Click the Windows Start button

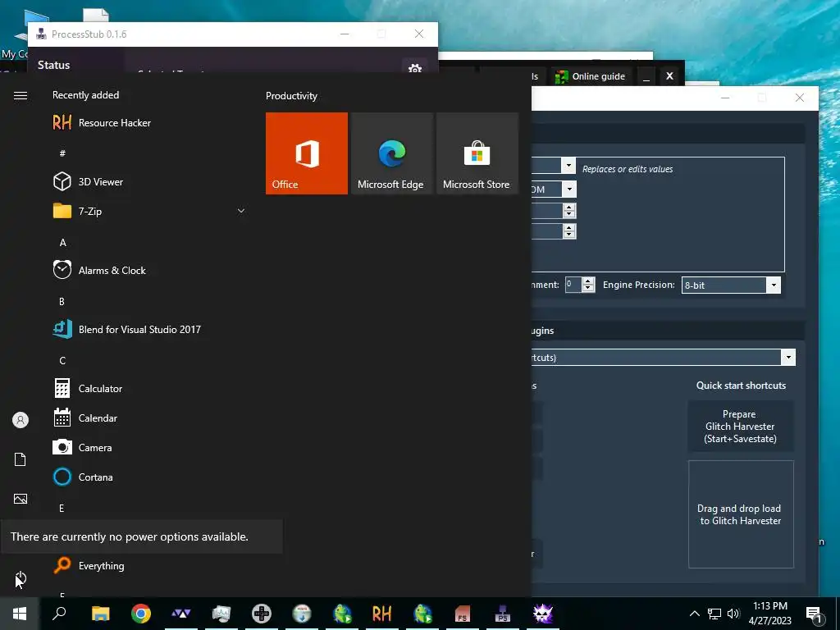pyautogui.click(x=20, y=614)
